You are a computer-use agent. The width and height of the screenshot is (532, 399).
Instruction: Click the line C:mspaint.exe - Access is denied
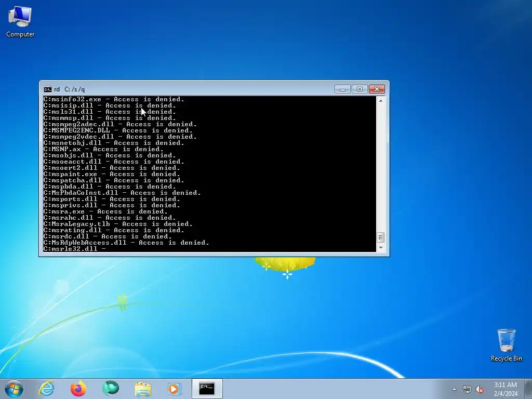click(x=112, y=174)
